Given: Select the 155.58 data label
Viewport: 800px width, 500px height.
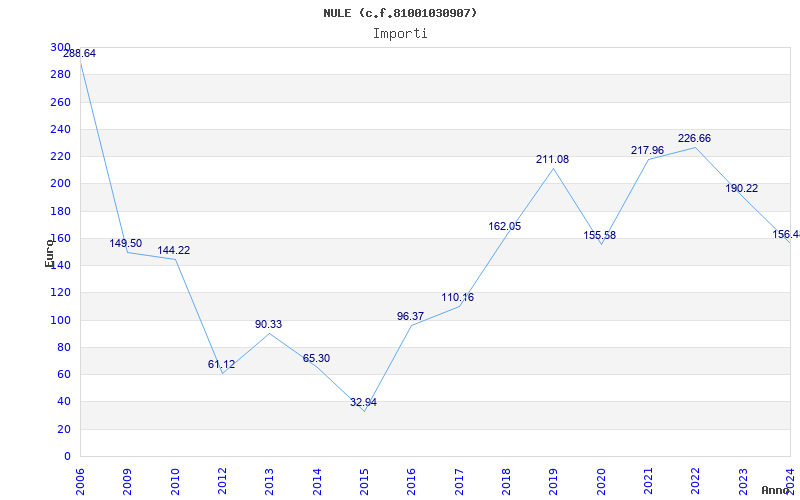Looking at the screenshot, I should [x=599, y=236].
